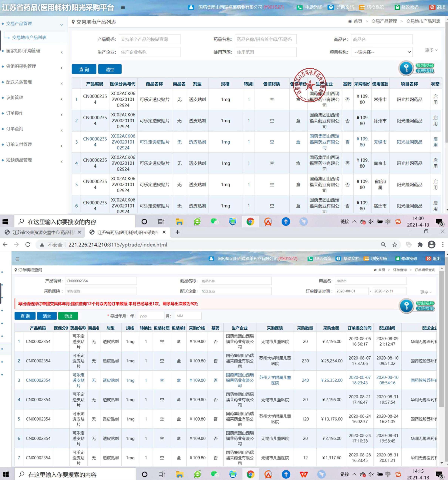Bookmark page with star icon
448x480 pixels.
pyautogui.click(x=395, y=245)
